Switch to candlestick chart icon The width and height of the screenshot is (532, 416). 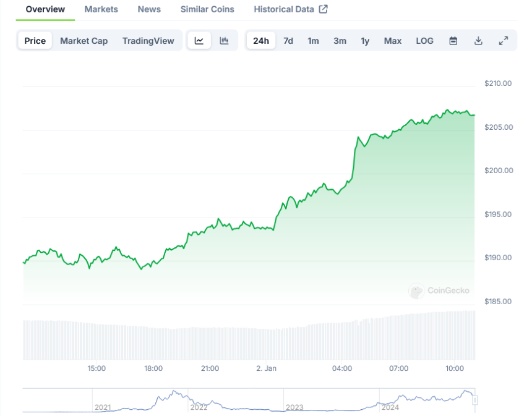(224, 41)
